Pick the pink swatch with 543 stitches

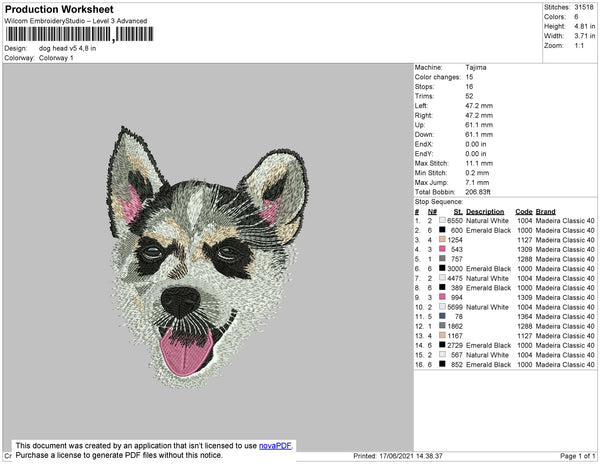442,249
